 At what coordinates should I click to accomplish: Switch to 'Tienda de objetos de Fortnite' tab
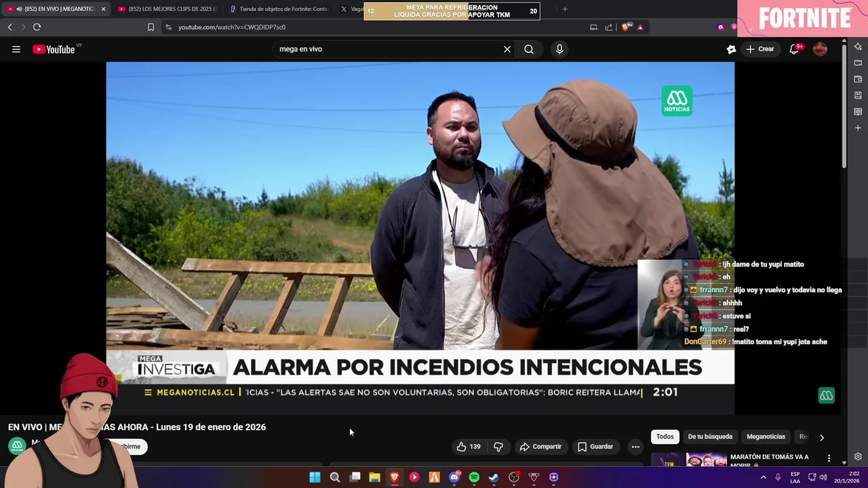point(278,9)
